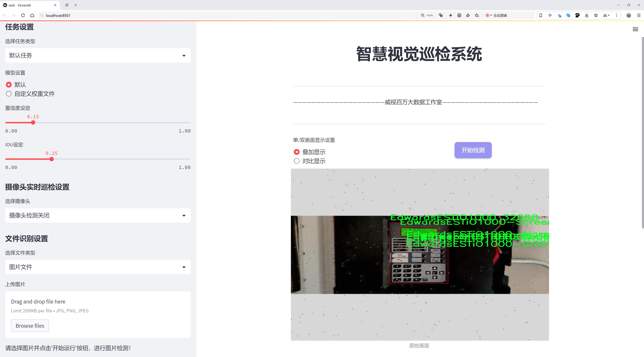The height and width of the screenshot is (357, 644).
Task: Close the web · Streamlit tab
Action: click(x=55, y=5)
